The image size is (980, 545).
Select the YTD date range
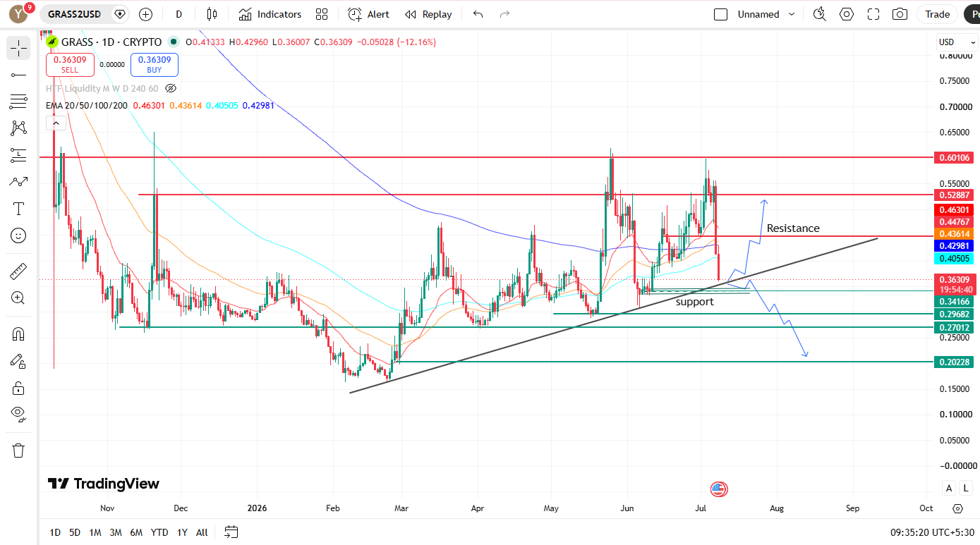tap(159, 532)
